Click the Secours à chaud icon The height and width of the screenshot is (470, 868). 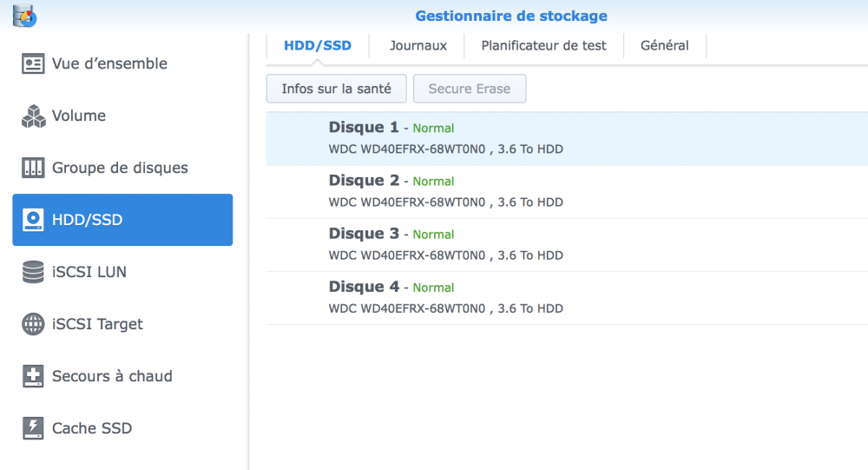[33, 376]
